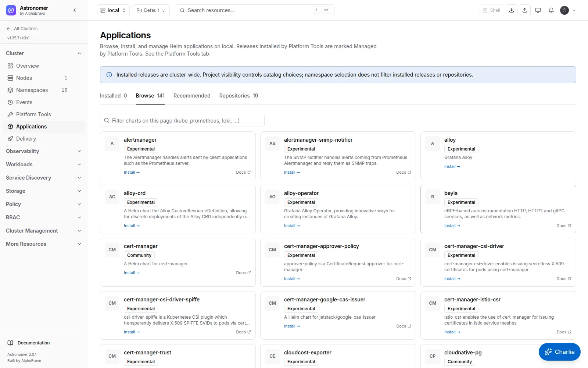
Task: Go to Overview in sidebar
Action: click(x=44, y=66)
